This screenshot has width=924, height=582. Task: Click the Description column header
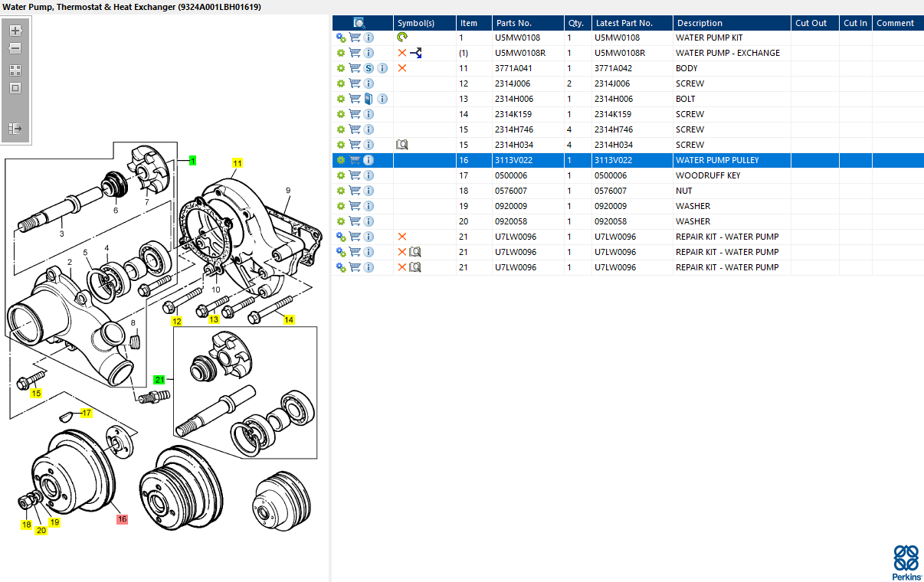coord(732,23)
